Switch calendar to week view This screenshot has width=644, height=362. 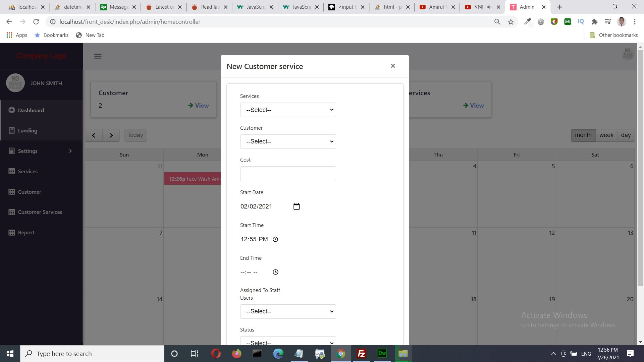606,135
